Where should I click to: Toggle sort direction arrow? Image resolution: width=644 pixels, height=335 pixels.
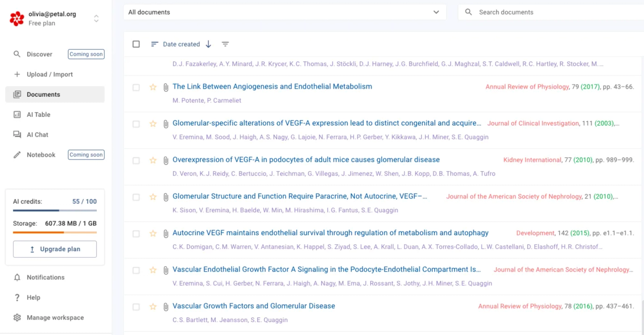tap(209, 44)
